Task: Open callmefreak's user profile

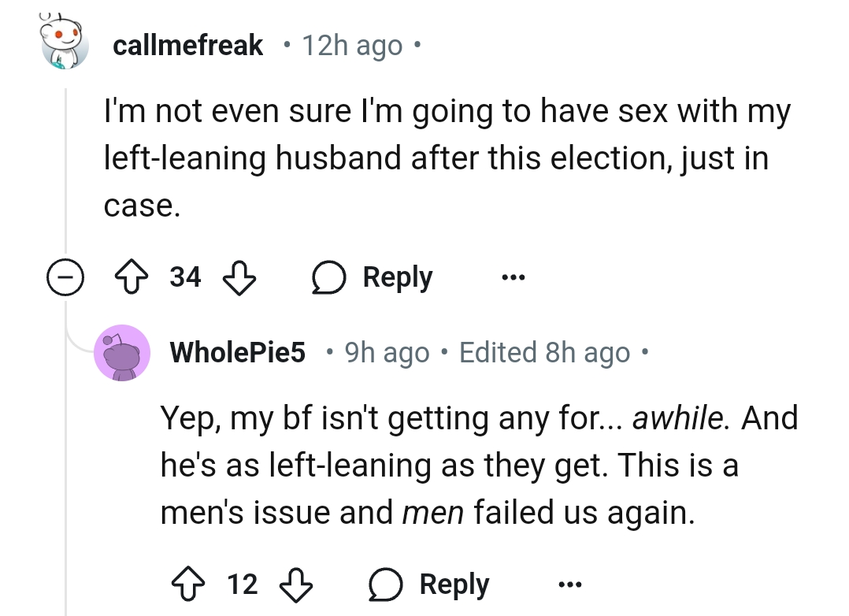Action: click(x=187, y=45)
